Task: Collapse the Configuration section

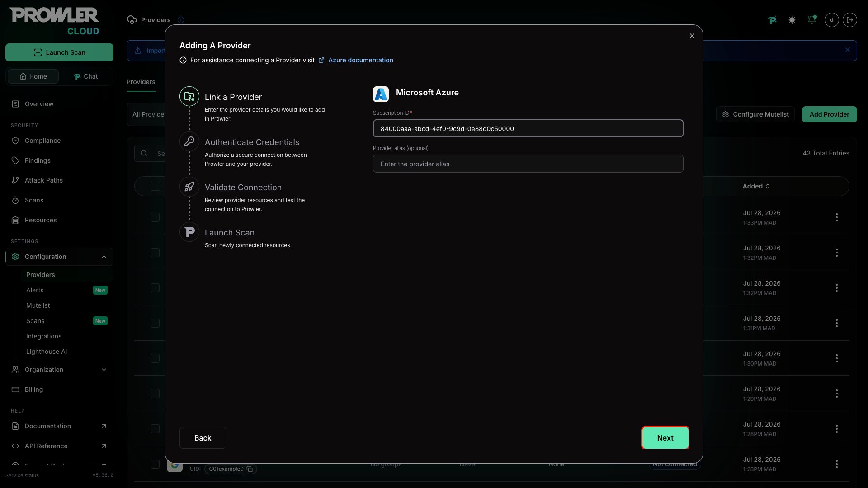Action: [104, 257]
